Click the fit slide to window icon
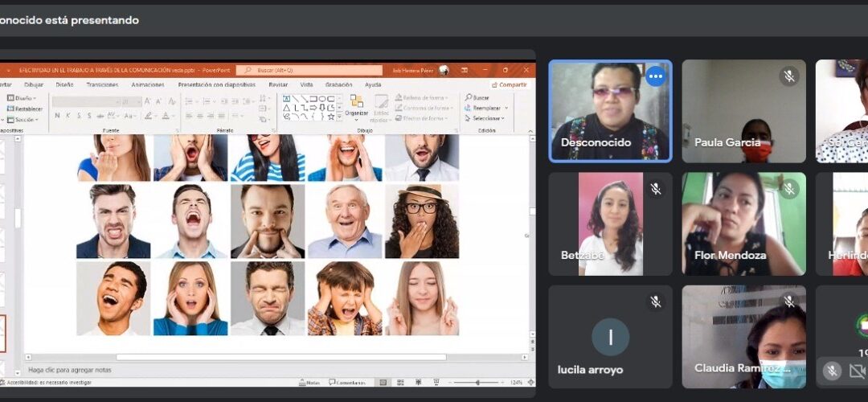 [531, 382]
